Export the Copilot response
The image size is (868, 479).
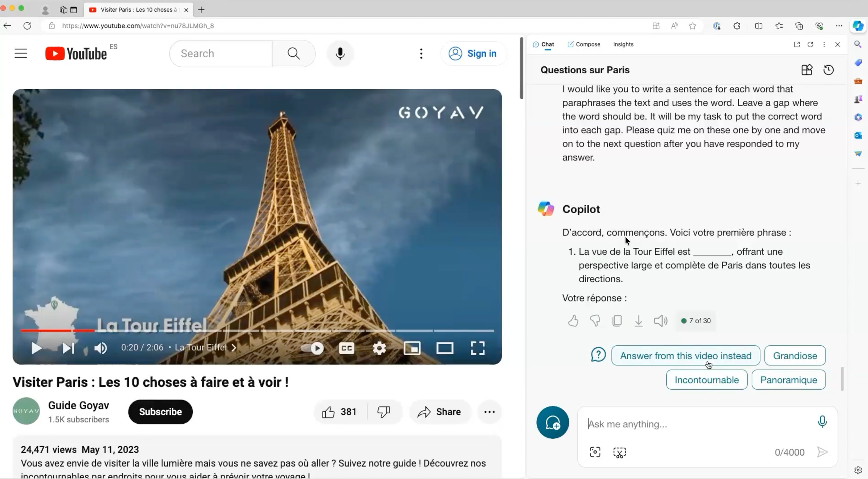[639, 321]
